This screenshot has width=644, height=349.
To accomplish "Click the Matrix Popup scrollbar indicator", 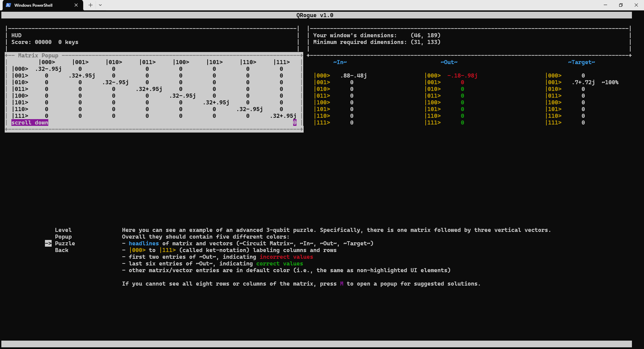I will 294,122.
